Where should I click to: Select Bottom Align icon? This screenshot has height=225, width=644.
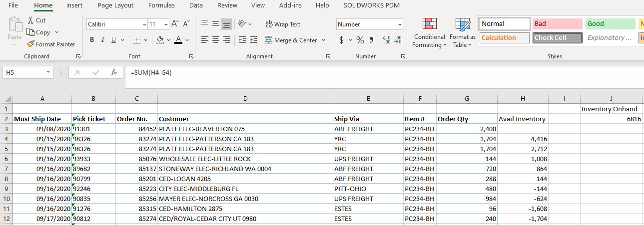point(227,24)
